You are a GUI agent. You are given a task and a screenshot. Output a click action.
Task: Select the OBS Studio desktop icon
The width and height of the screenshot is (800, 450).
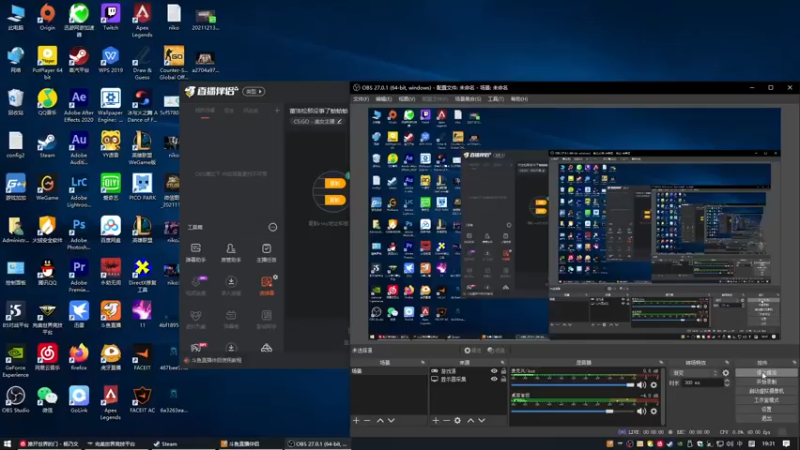[x=15, y=399]
